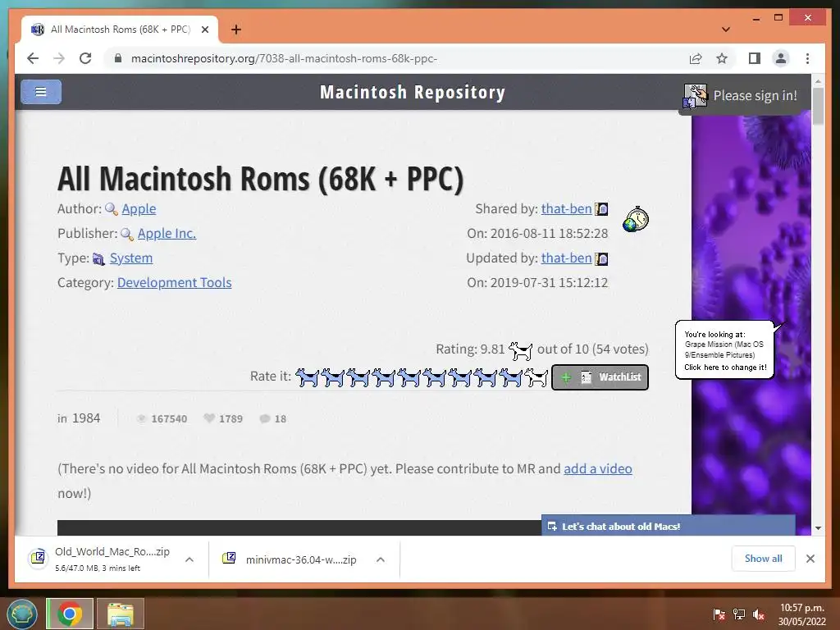Open the Development Tools category link
This screenshot has height=630, width=840.
tap(174, 282)
